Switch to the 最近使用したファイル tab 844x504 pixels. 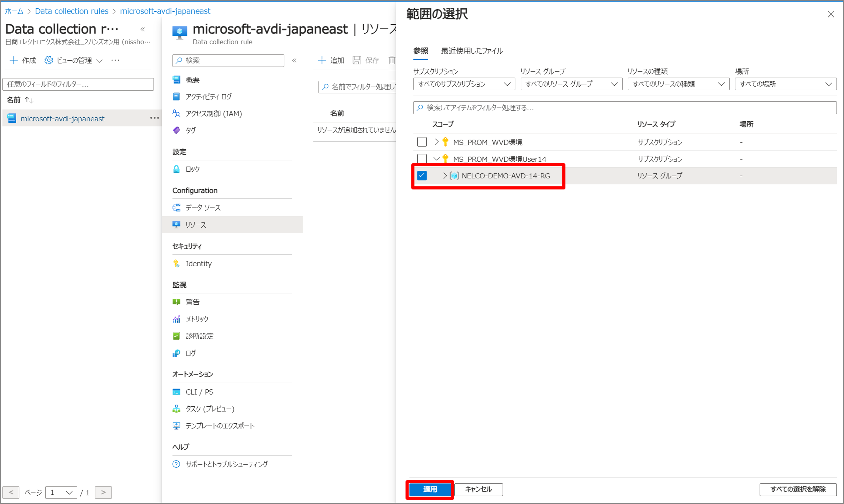click(471, 51)
